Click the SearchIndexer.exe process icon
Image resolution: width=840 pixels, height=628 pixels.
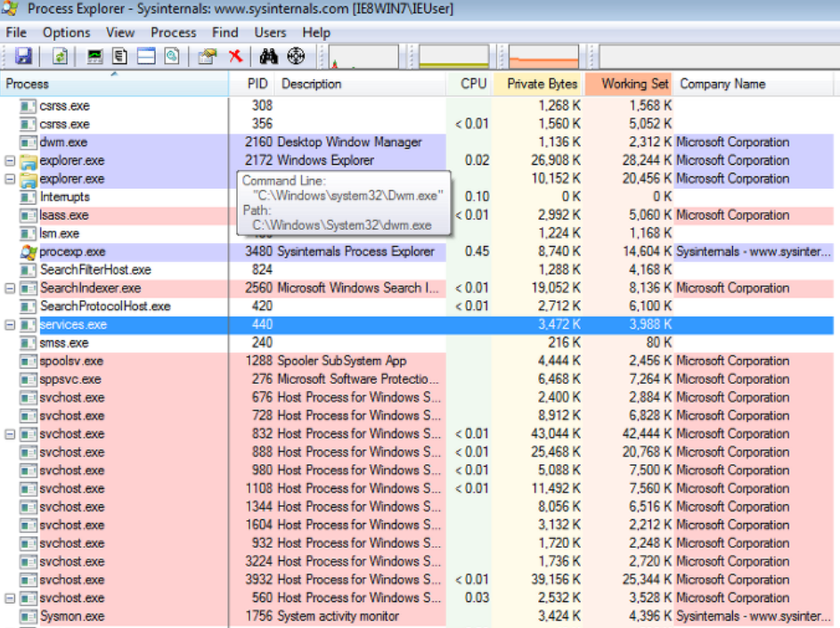29,289
